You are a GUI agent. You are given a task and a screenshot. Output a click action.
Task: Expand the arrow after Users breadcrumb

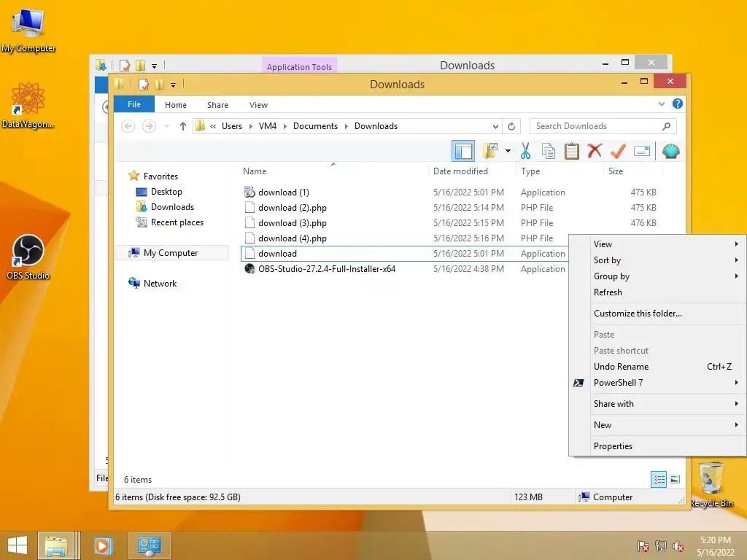[251, 126]
